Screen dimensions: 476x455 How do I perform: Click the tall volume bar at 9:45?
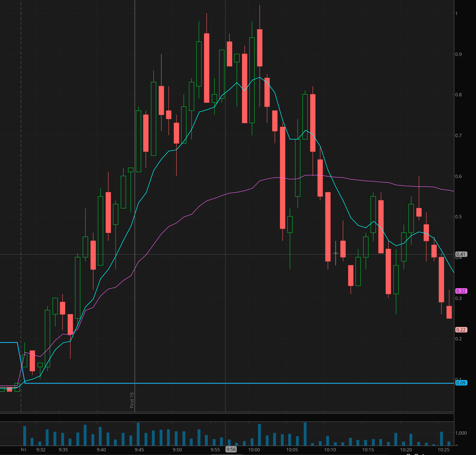point(138,434)
